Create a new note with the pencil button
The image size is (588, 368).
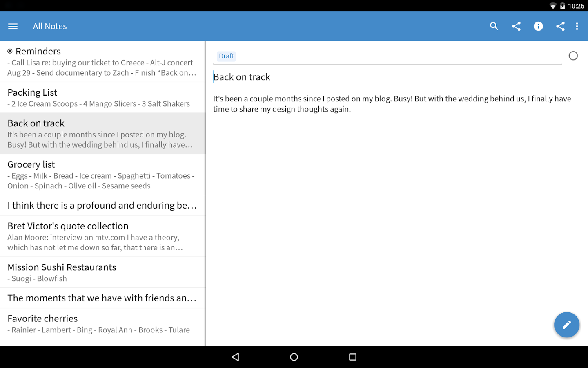click(567, 325)
